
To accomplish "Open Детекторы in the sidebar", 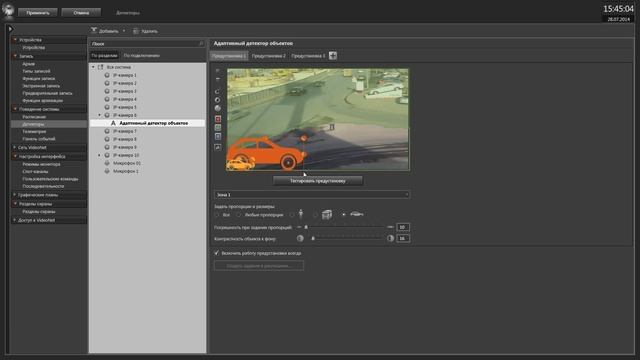I will pyautogui.click(x=33, y=124).
